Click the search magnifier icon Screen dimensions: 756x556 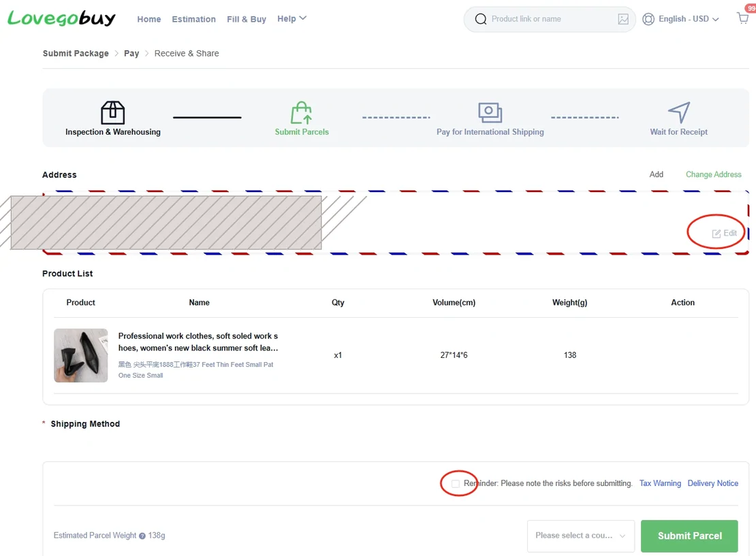pyautogui.click(x=480, y=19)
